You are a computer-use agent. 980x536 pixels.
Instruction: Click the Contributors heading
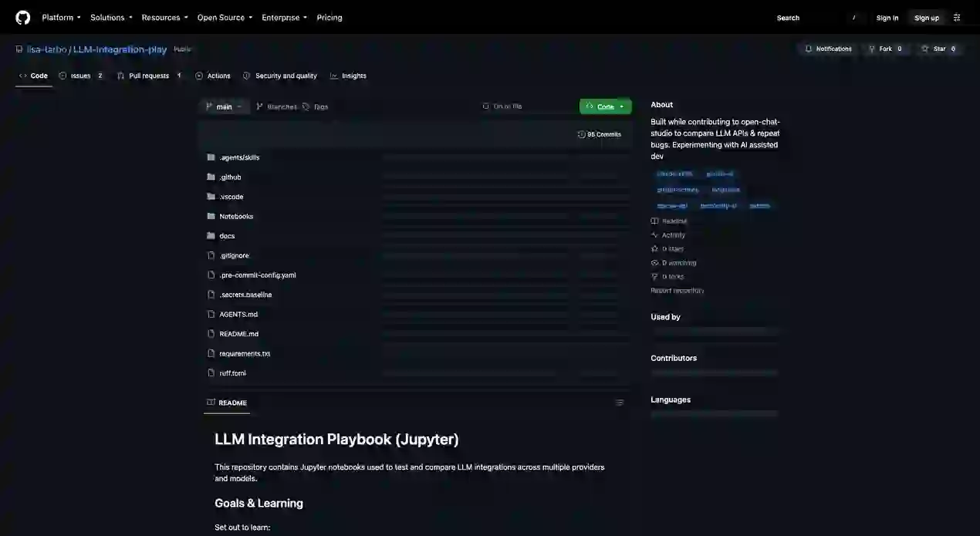pos(674,359)
